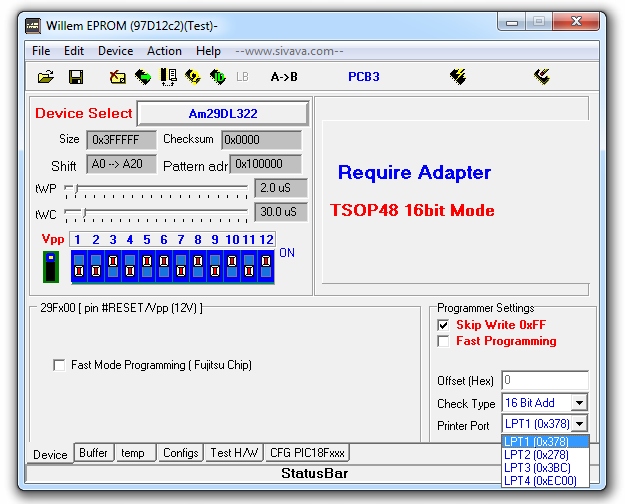Toggle DIP switch 5
Viewport: 626px width, 504px height.
click(147, 266)
